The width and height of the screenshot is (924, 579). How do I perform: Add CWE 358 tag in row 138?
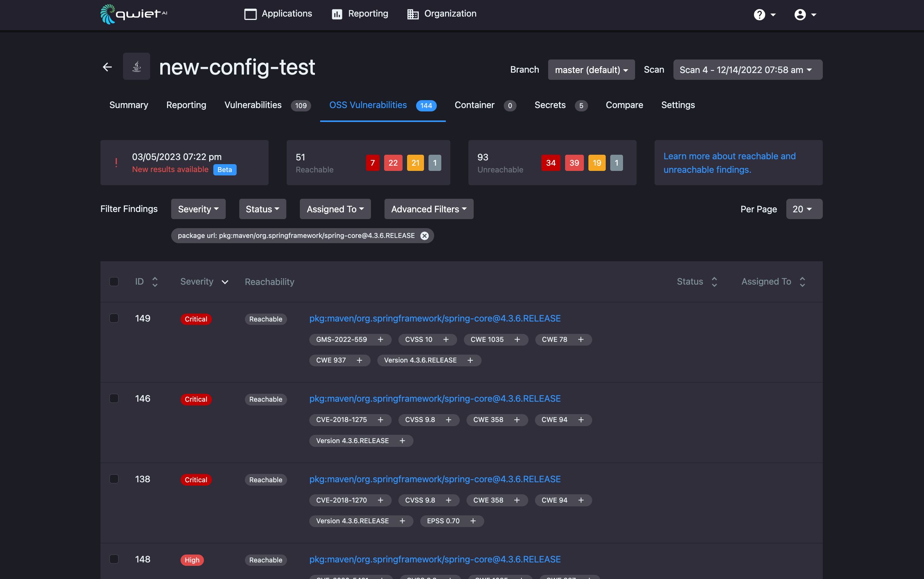click(x=517, y=500)
